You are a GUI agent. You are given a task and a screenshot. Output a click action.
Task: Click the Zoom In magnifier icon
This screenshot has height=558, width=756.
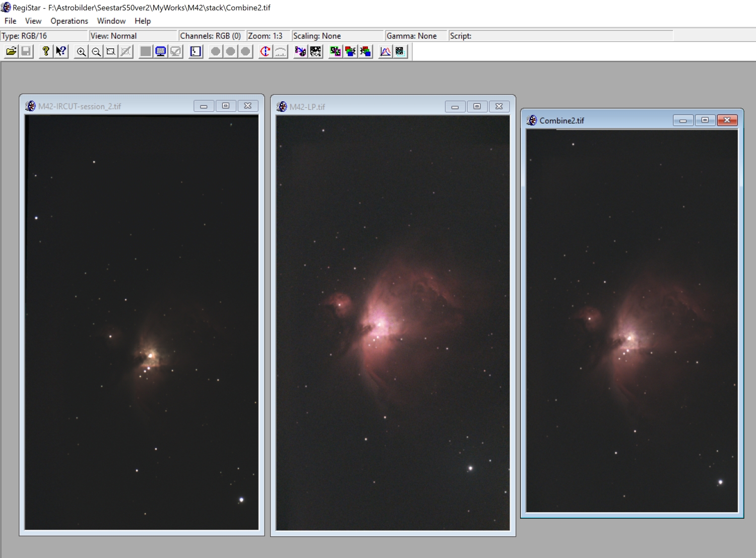pyautogui.click(x=81, y=51)
